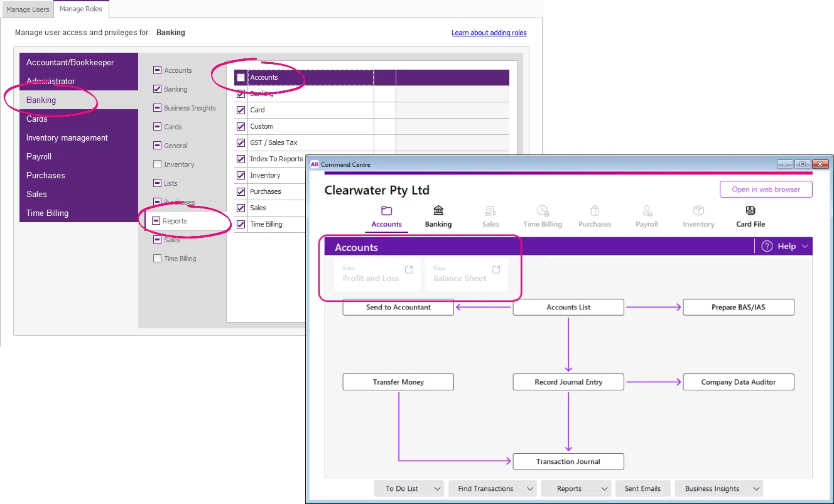Click the Clearwater Pty Ltd company name
The height and width of the screenshot is (504, 834).
tap(377, 190)
